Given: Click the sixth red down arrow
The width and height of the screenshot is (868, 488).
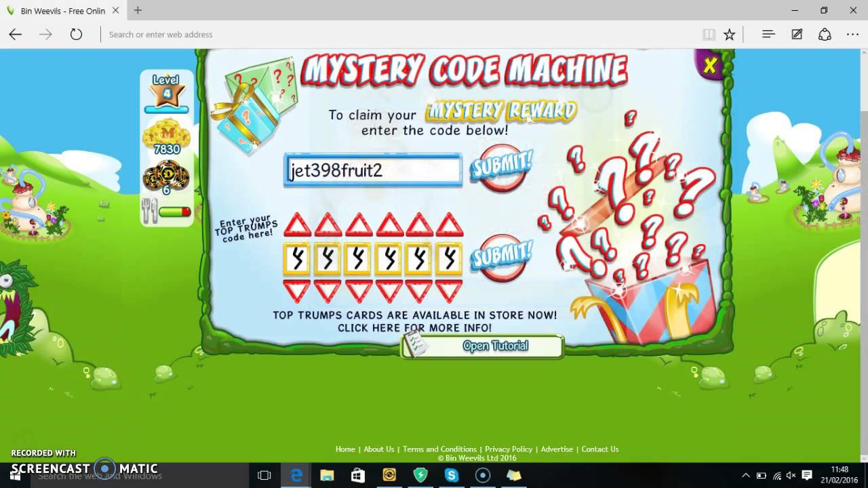Looking at the screenshot, I should [449, 291].
